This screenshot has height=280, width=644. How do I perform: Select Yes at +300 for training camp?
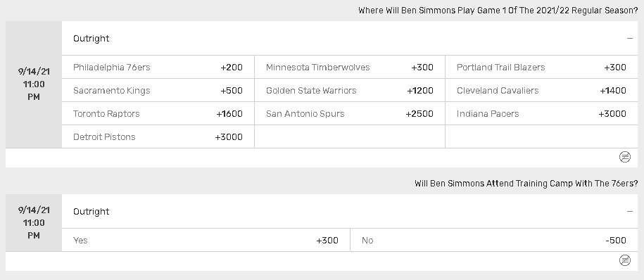[x=206, y=240]
